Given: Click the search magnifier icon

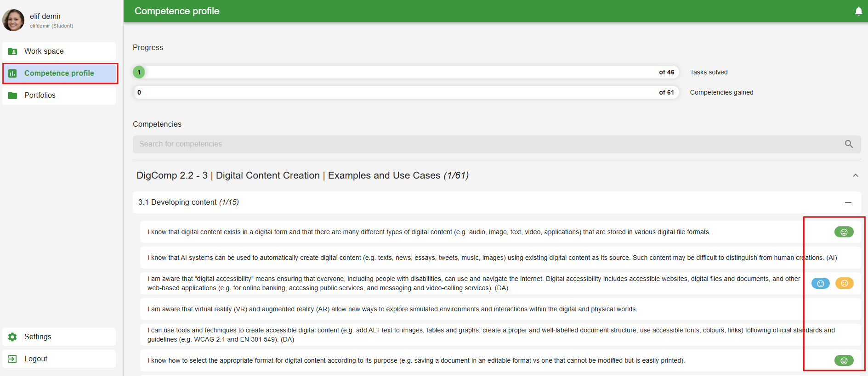Looking at the screenshot, I should [x=849, y=144].
